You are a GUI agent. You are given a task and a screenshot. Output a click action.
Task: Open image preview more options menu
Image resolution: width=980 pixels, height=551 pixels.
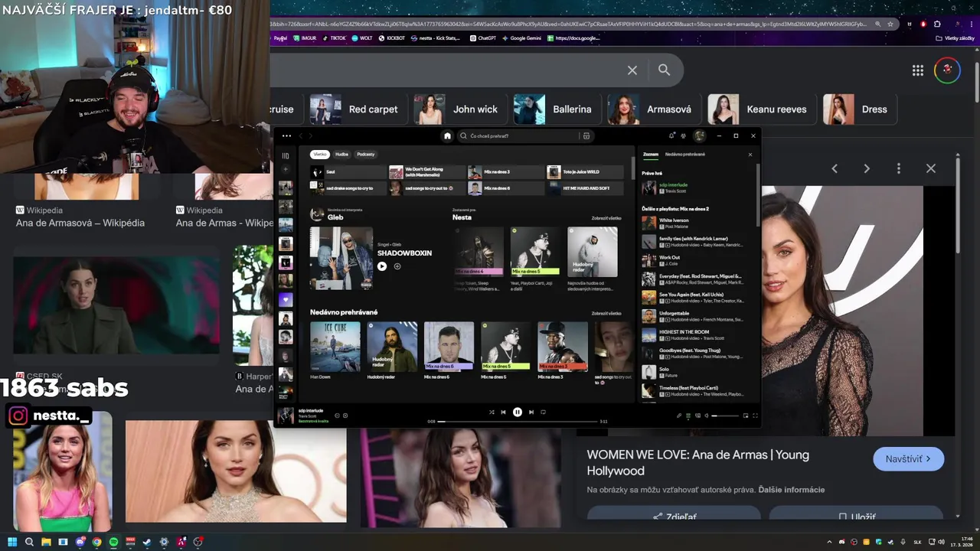tap(899, 168)
